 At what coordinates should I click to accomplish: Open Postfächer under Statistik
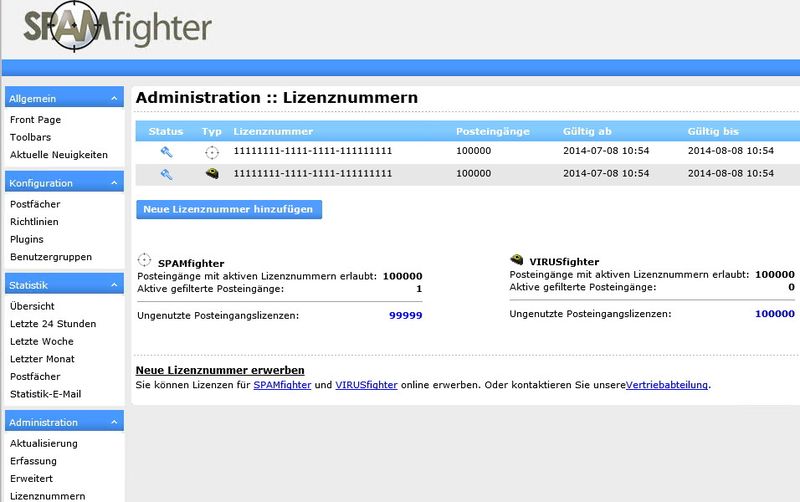35,376
